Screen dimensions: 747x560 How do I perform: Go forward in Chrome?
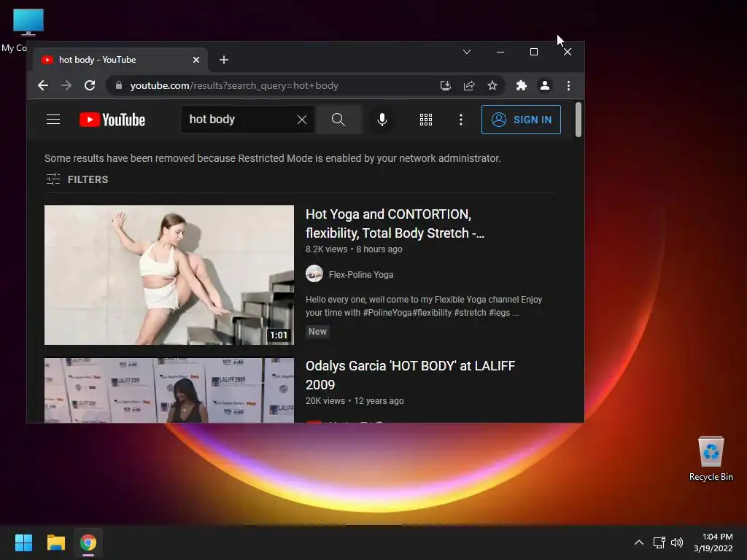(x=66, y=86)
